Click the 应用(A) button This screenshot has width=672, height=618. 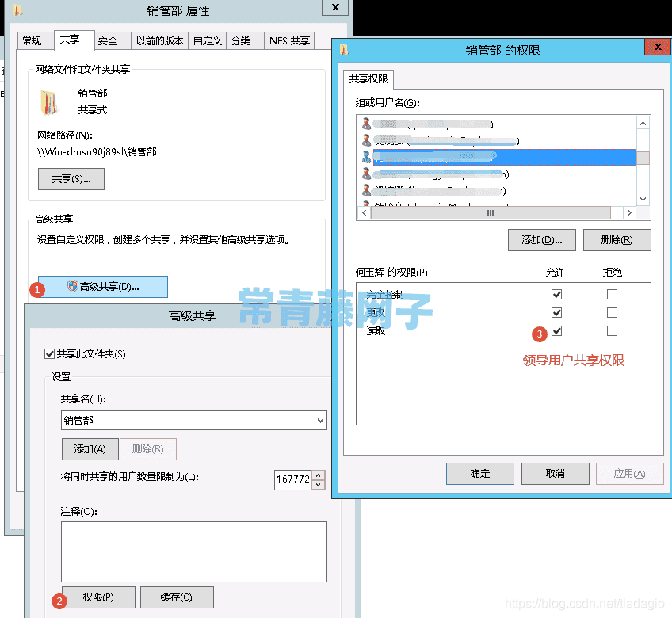[629, 474]
